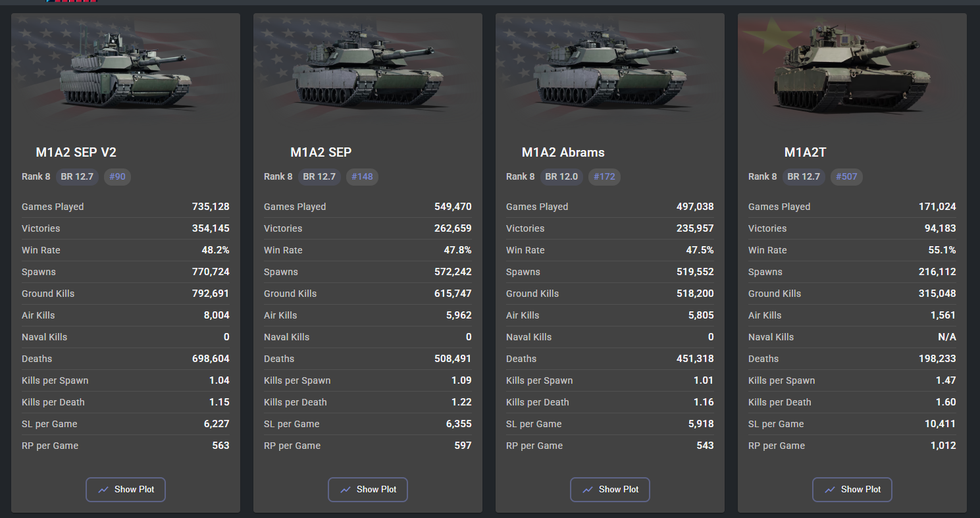This screenshot has height=518, width=980.
Task: Show the plot for M1A2T
Action: [x=852, y=490]
